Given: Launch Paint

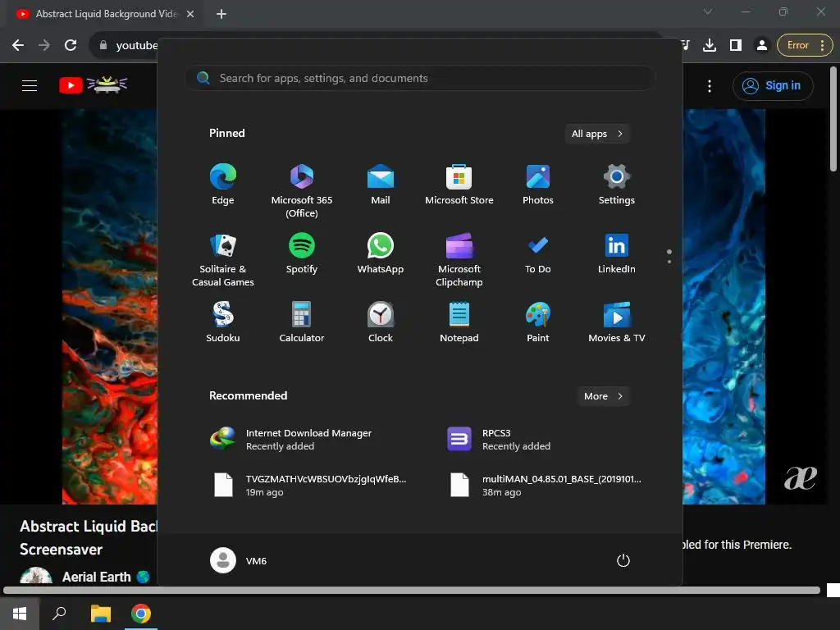Looking at the screenshot, I should (x=538, y=322).
